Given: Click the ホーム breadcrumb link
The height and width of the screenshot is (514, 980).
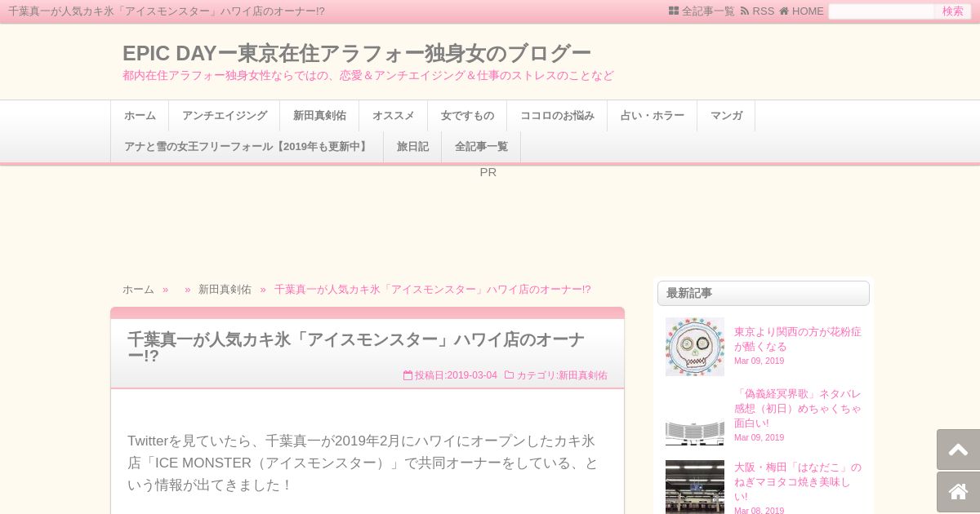Looking at the screenshot, I should [138, 290].
